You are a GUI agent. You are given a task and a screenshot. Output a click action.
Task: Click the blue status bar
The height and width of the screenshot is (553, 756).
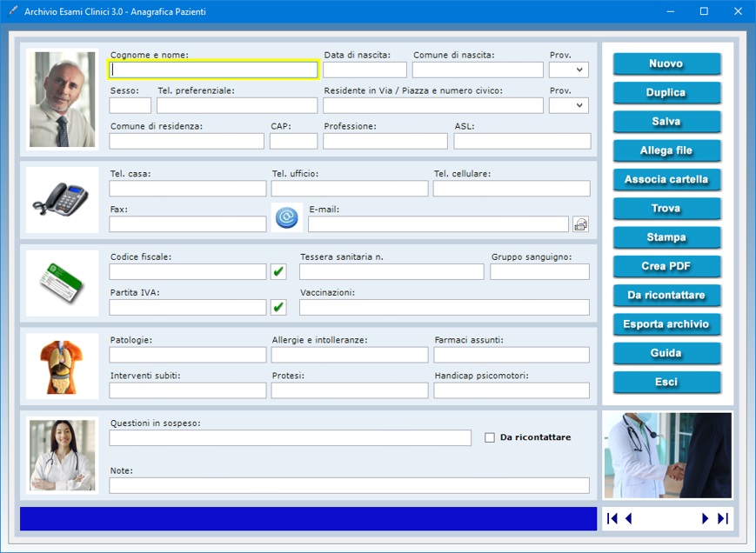point(308,518)
